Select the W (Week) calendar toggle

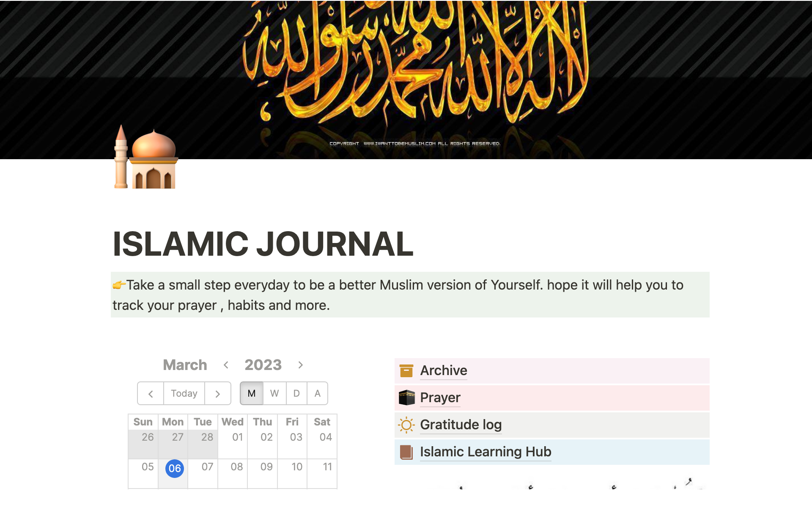274,393
